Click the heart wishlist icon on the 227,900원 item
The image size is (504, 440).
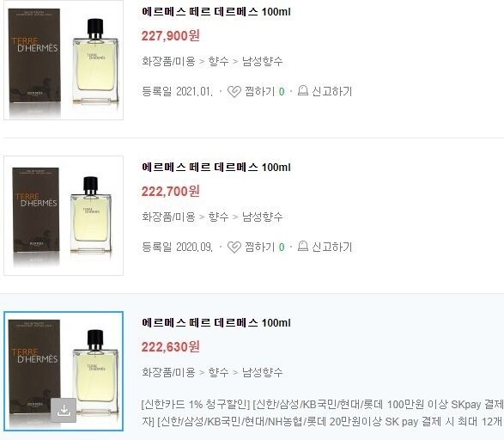click(x=234, y=92)
